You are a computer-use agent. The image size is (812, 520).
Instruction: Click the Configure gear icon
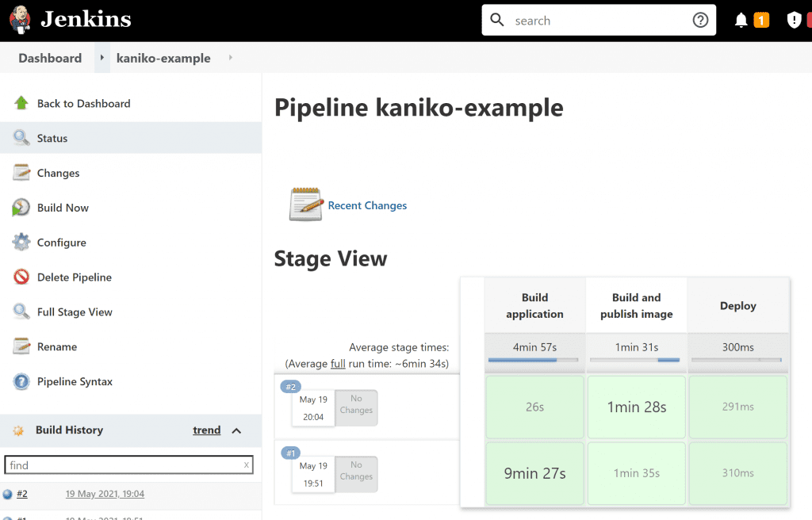click(x=21, y=243)
